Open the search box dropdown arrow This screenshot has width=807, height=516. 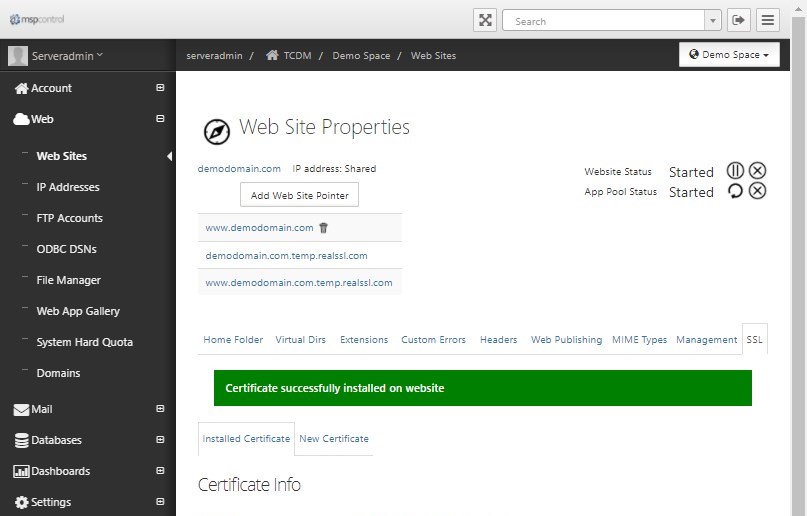coord(713,21)
